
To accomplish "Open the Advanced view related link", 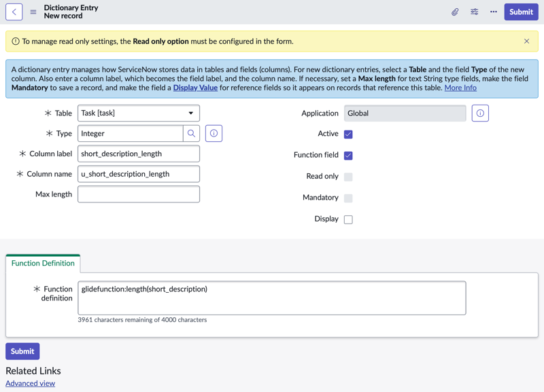I will pos(30,383).
